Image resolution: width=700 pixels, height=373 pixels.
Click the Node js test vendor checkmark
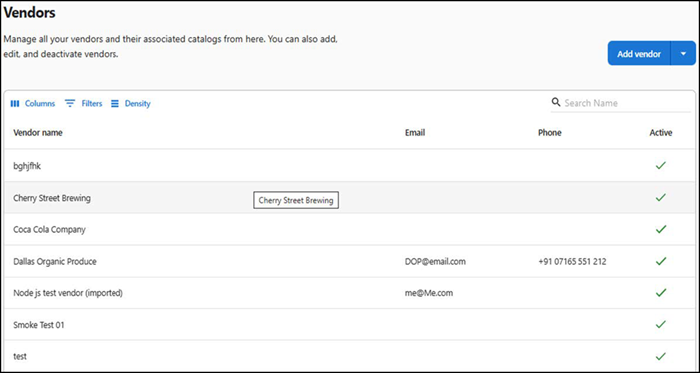[660, 293]
